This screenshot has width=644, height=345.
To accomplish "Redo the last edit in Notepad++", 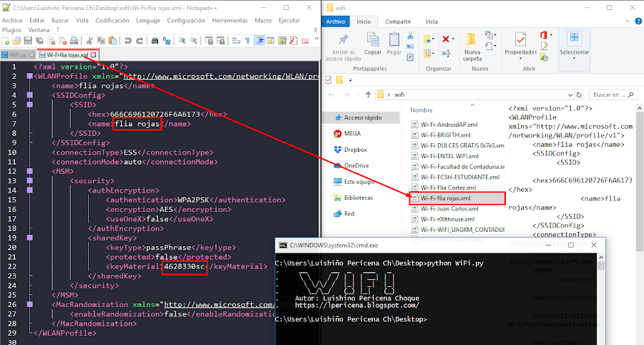I will point(140,40).
